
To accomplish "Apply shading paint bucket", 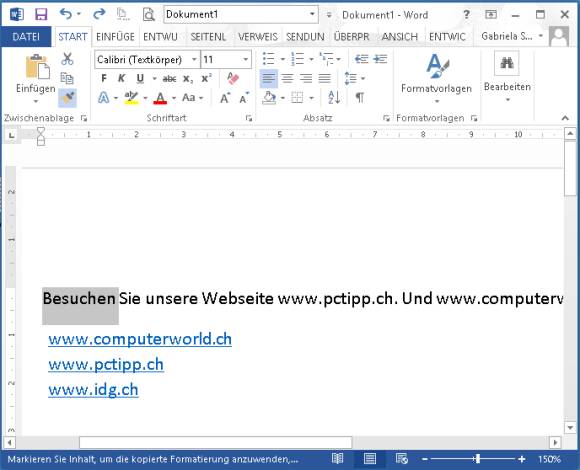I will 269,98.
